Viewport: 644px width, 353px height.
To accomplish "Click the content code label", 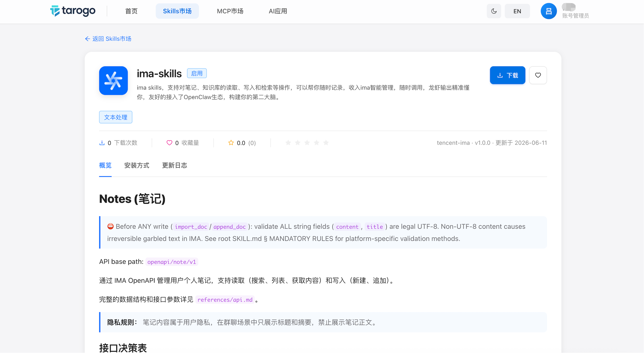I will (347, 227).
